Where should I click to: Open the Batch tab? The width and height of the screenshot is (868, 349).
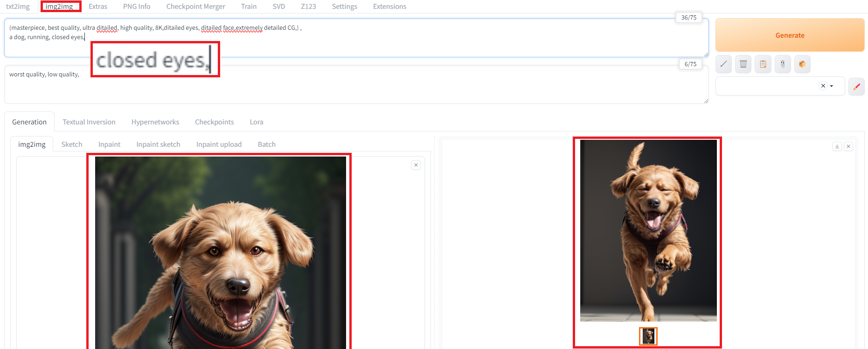(x=267, y=144)
